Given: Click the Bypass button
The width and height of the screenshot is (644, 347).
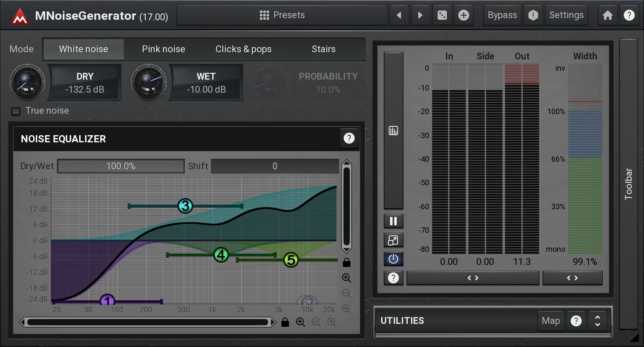Looking at the screenshot, I should (502, 16).
